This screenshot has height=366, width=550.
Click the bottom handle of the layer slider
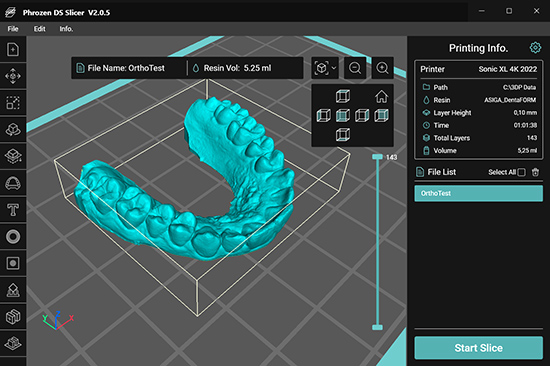[377, 327]
